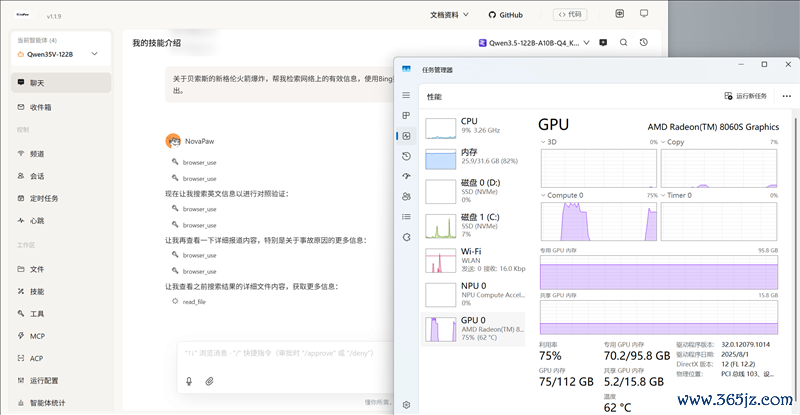The image size is (800, 415).
Task: Click the 工具 tools icon in sidebar
Action: tap(21, 313)
